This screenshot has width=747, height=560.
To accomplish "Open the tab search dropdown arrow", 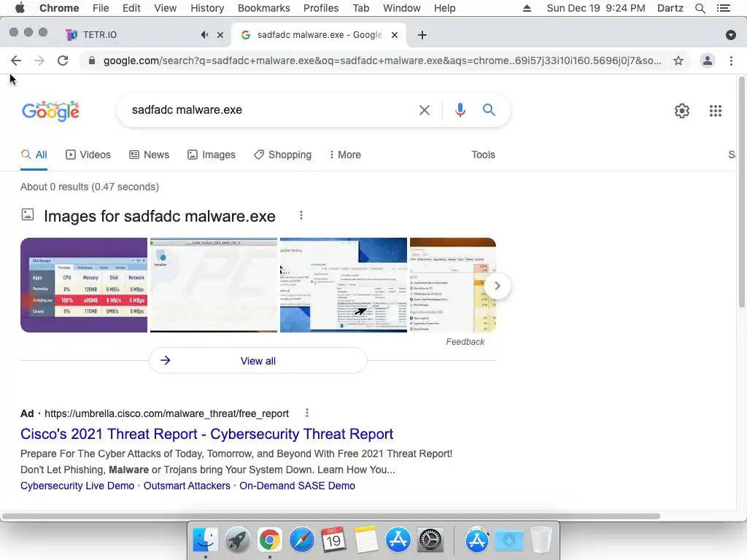I will pyautogui.click(x=731, y=35).
